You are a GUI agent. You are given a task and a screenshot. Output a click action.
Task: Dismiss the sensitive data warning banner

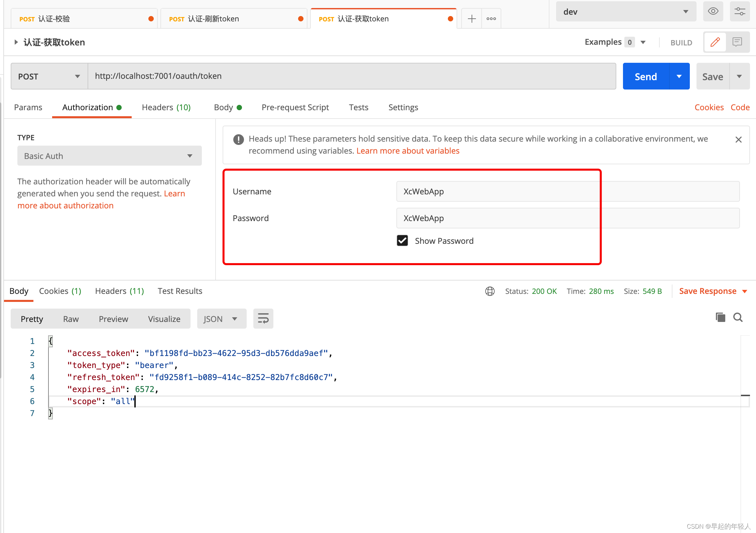click(x=739, y=139)
